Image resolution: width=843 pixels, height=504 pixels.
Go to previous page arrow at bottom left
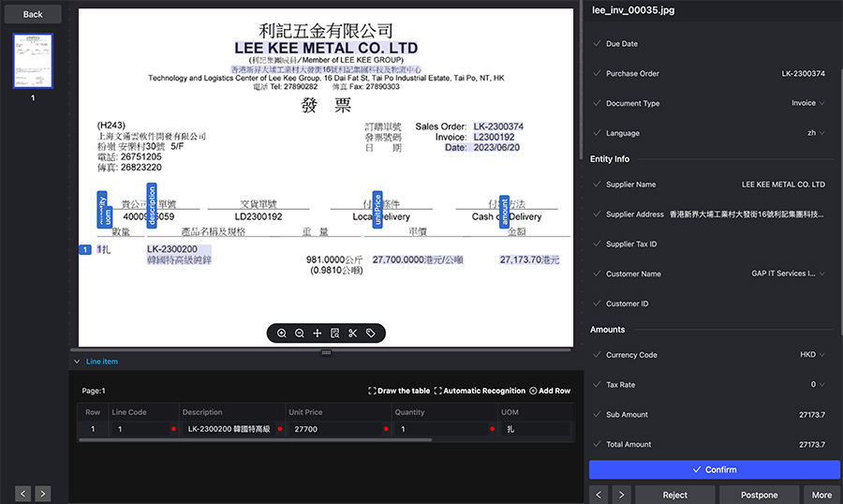[22, 494]
